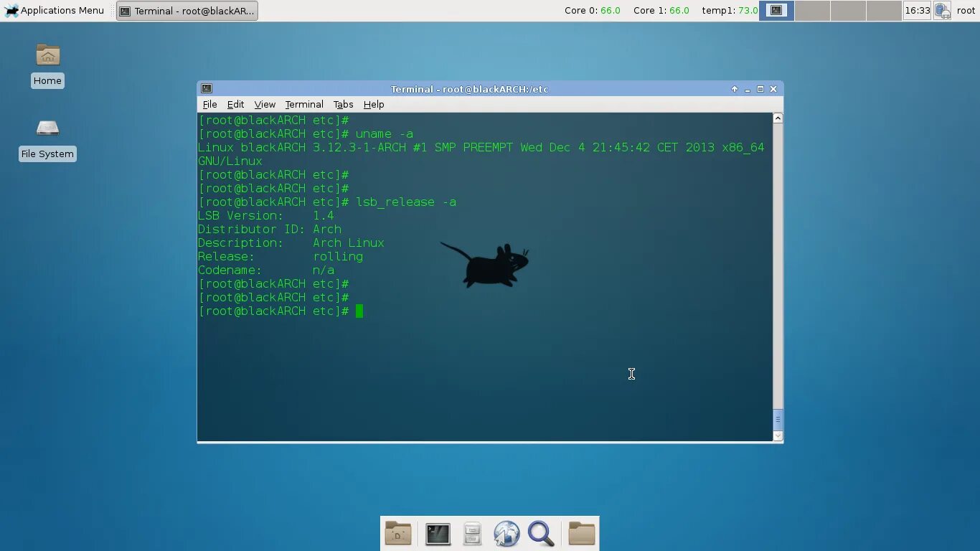Click the user session icon beside root
This screenshot has width=980, height=551.
[943, 11]
